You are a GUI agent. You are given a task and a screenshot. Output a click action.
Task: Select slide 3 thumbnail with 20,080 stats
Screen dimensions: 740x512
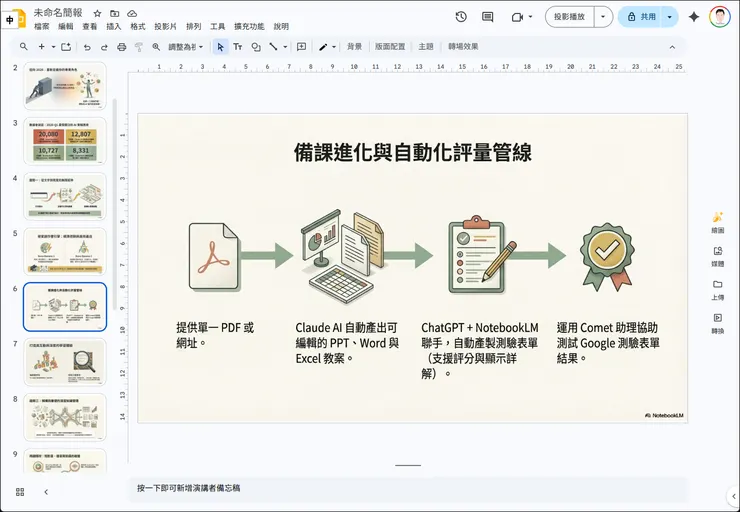tap(65, 141)
